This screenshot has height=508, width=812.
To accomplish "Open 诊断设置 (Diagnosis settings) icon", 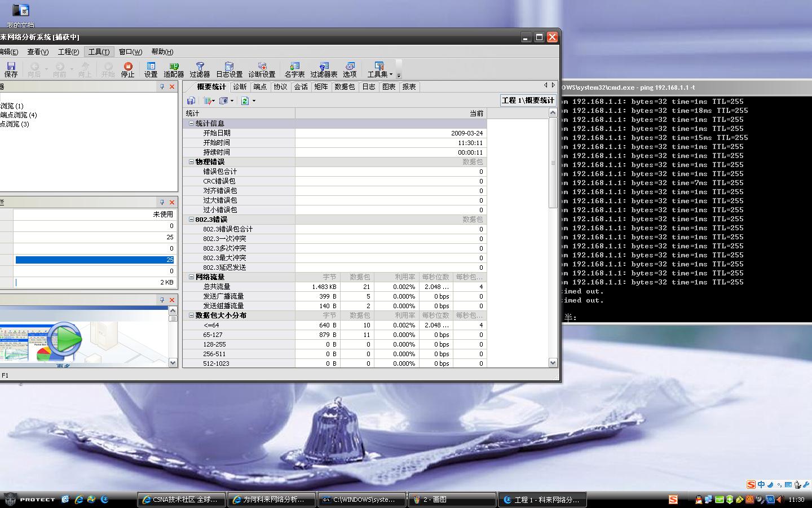I will click(262, 69).
